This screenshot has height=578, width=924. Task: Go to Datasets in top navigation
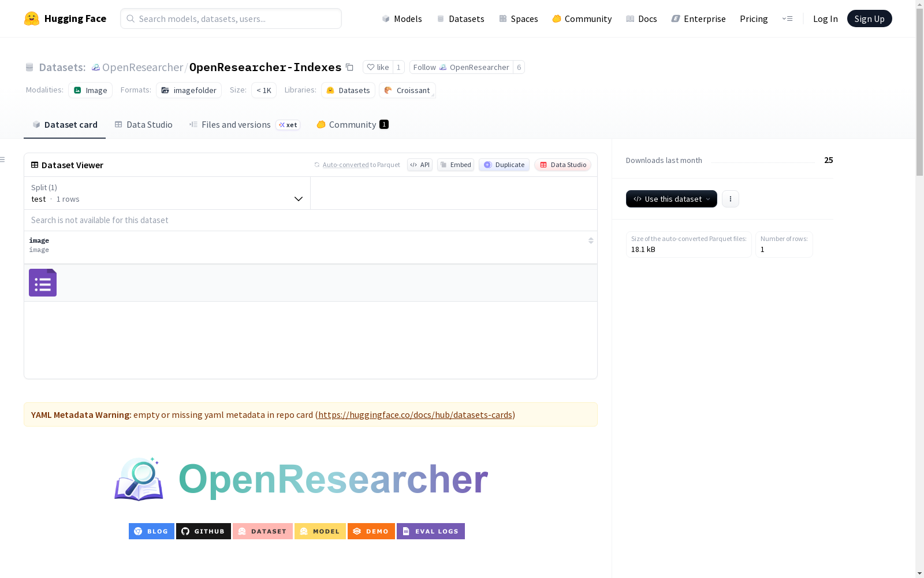tap(460, 18)
